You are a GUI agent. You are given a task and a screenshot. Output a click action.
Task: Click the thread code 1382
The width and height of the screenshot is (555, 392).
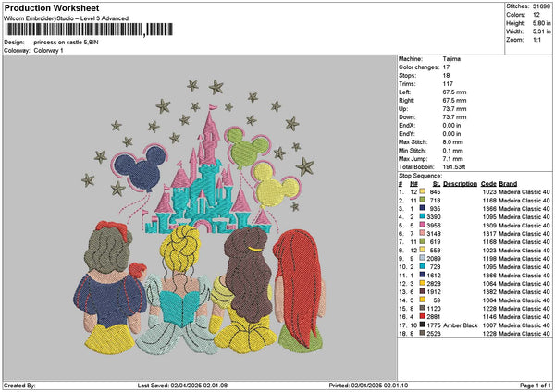pos(489,292)
